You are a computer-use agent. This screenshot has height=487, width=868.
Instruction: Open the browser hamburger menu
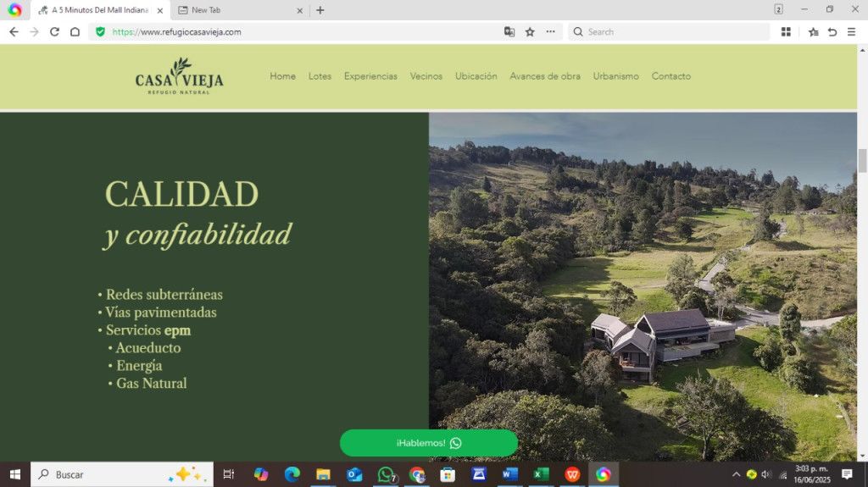[x=851, y=32]
